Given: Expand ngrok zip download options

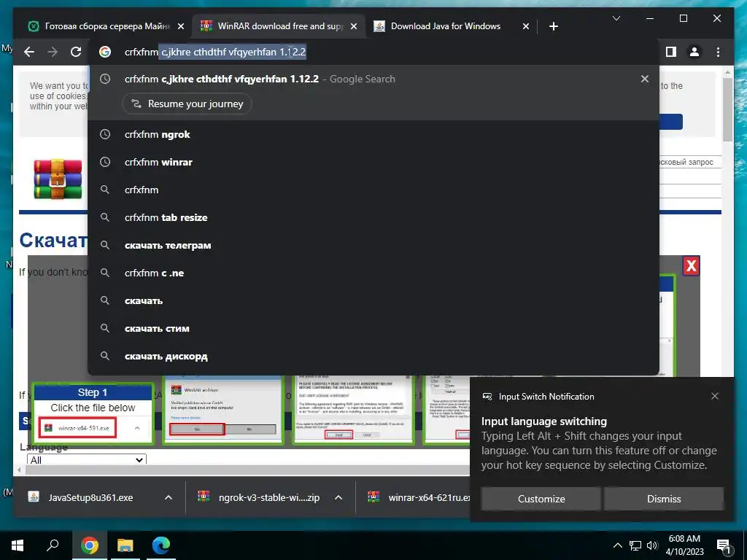Looking at the screenshot, I should point(338,497).
